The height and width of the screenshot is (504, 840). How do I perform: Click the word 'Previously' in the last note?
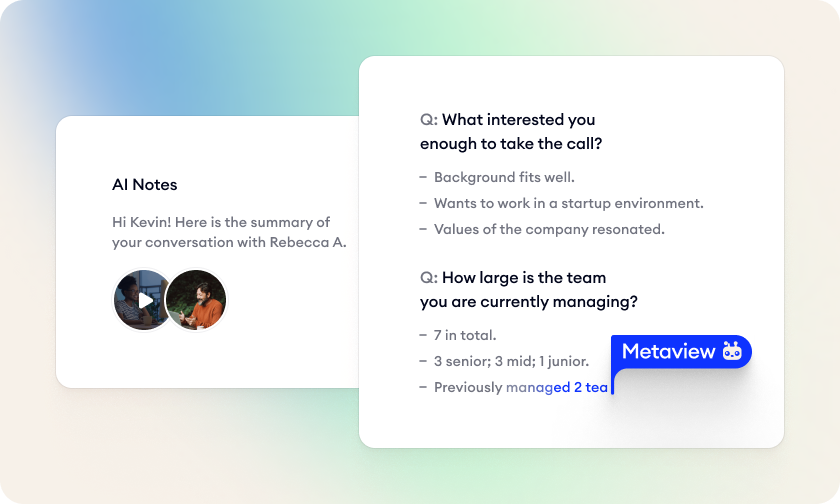coord(467,387)
